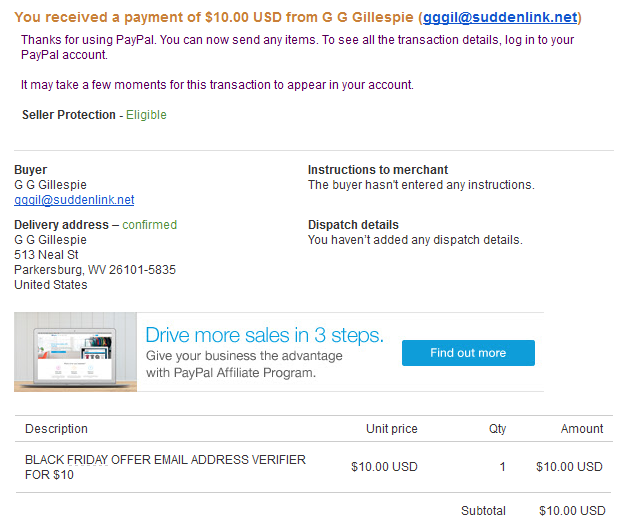Click the Description column header
This screenshot has width=621, height=516.
click(56, 428)
